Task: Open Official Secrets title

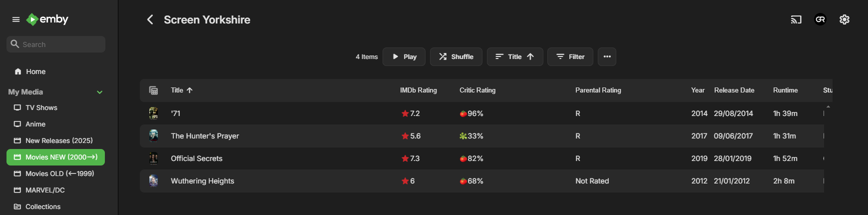Action: click(x=197, y=158)
